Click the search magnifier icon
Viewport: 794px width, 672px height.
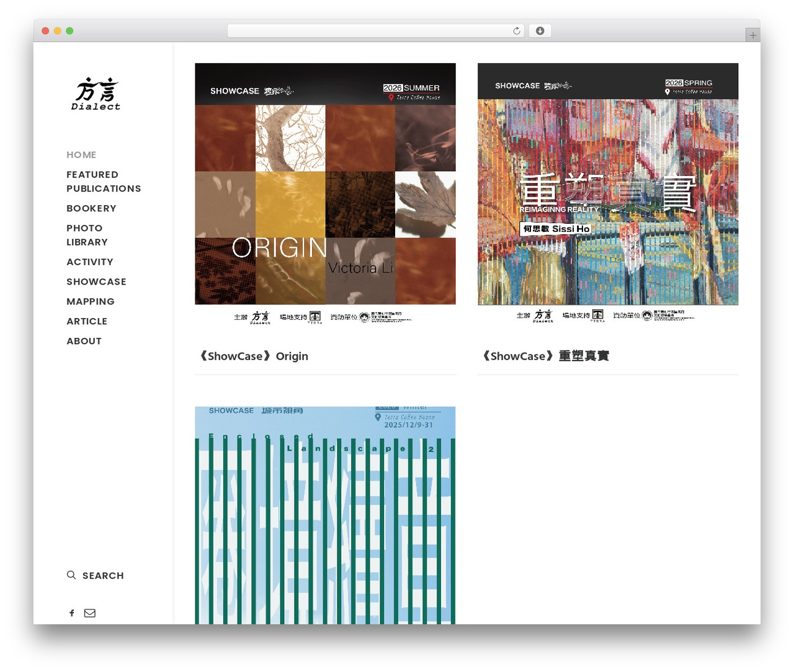coord(71,575)
